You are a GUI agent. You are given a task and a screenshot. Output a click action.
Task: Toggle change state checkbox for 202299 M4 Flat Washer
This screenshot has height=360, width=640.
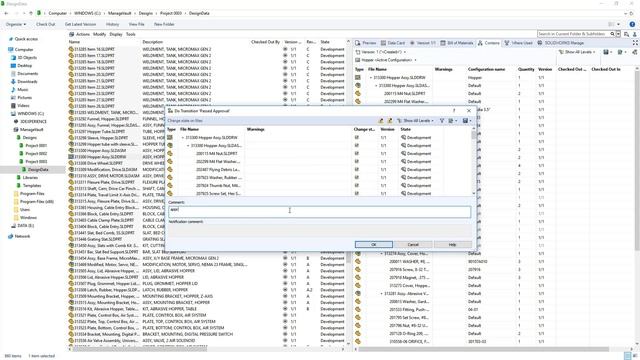(357, 162)
